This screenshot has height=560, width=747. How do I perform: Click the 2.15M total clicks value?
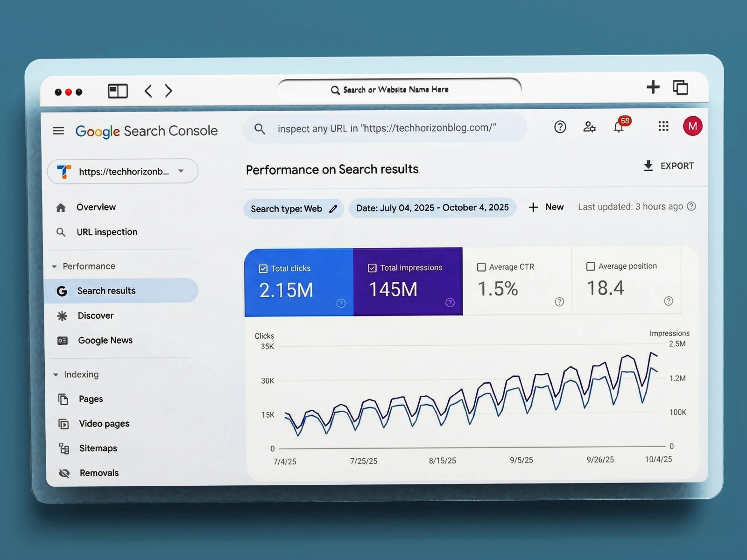[286, 291]
